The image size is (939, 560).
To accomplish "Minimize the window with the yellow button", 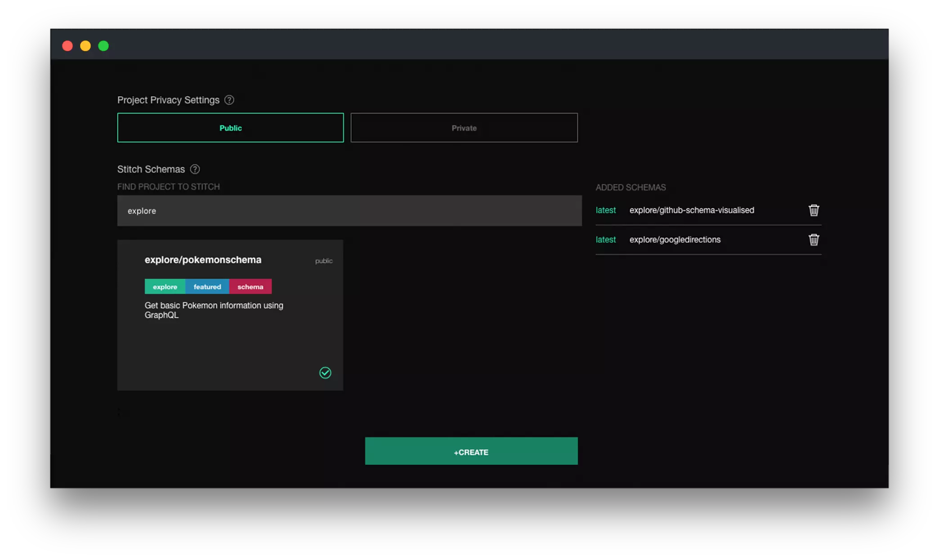I will (x=85, y=46).
